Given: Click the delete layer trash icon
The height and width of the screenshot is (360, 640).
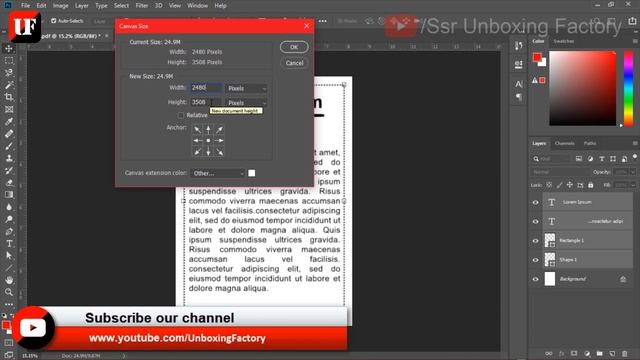Looking at the screenshot, I should (624, 353).
